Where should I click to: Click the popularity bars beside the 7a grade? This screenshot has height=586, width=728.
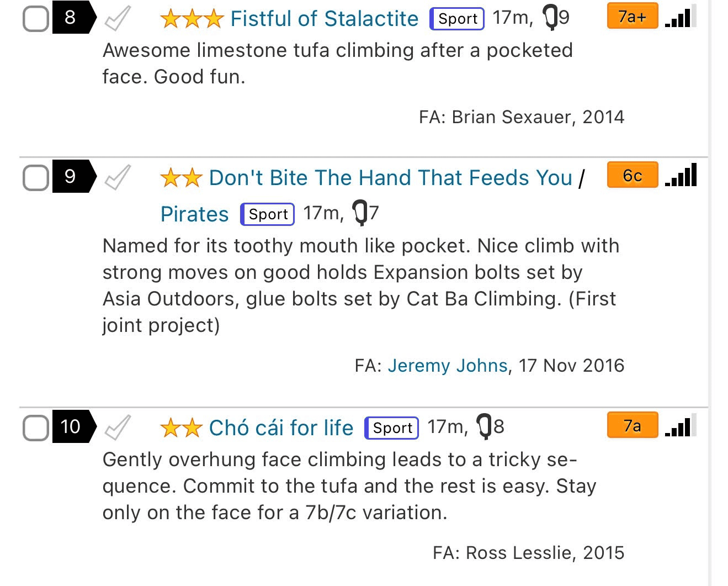click(x=681, y=425)
